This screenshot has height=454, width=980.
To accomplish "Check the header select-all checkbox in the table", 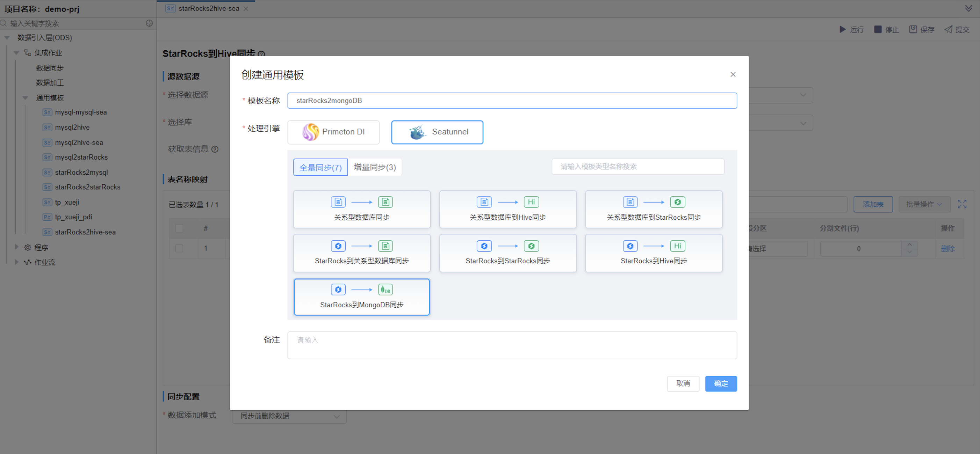I will pyautogui.click(x=179, y=228).
